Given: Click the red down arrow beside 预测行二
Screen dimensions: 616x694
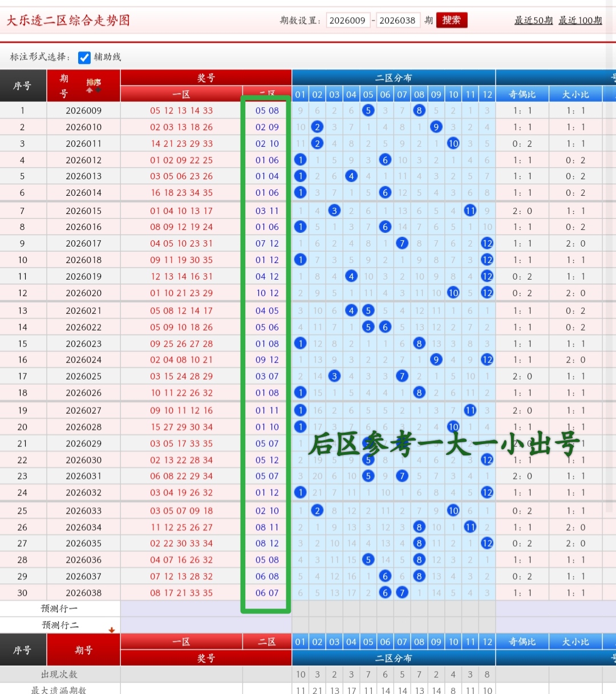Looking at the screenshot, I should 112,630.
